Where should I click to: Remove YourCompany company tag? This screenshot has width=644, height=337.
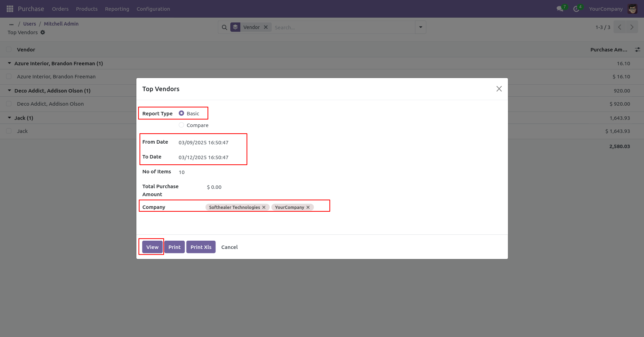pyautogui.click(x=308, y=207)
